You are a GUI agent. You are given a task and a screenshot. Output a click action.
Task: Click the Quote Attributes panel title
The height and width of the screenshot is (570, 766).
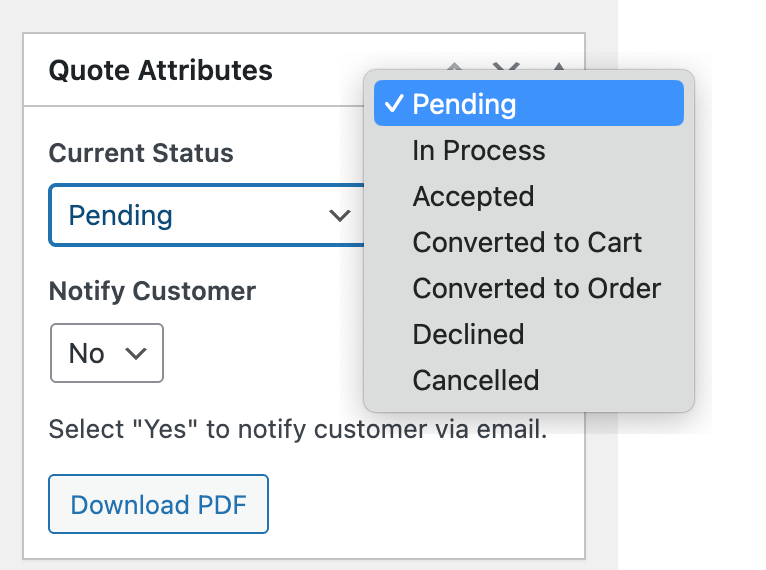(161, 71)
